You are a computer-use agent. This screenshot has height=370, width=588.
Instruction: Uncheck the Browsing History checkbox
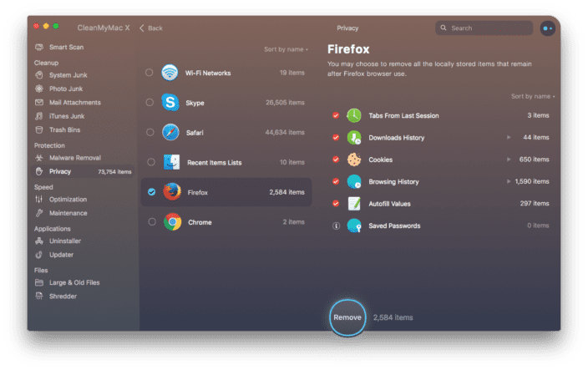pos(336,182)
